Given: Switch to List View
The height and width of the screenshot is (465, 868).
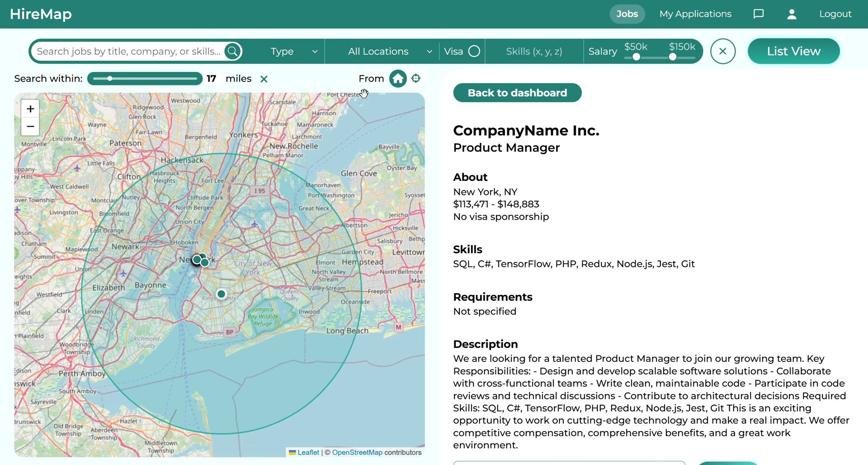Looking at the screenshot, I should tap(793, 51).
